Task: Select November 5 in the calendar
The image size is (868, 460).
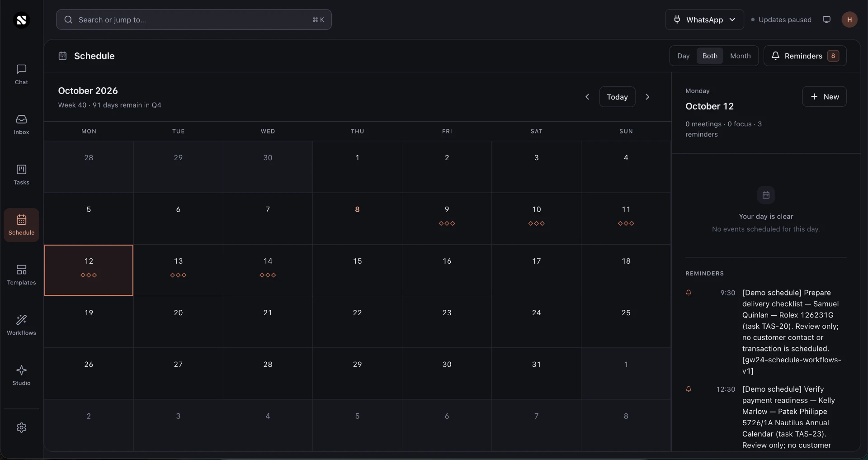Action: 357,425
